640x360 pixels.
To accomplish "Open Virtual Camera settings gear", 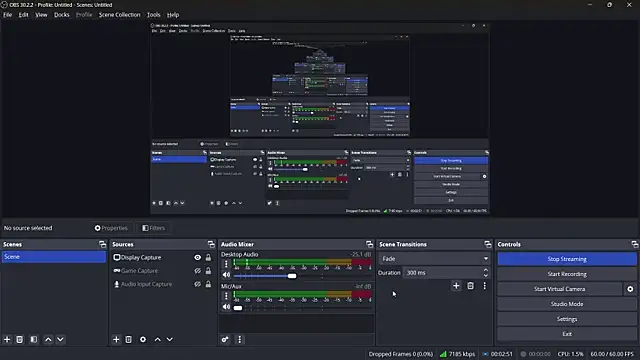I will point(630,289).
